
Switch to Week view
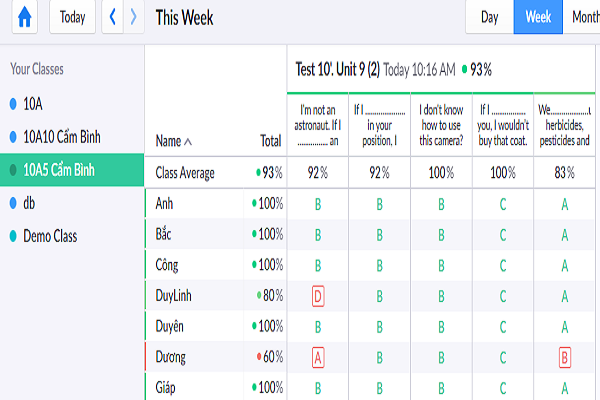coord(538,17)
